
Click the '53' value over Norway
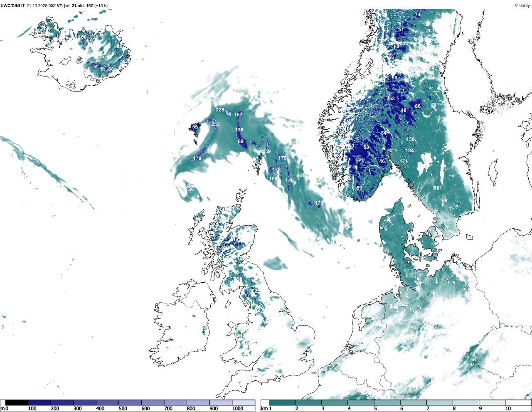(x=392, y=99)
